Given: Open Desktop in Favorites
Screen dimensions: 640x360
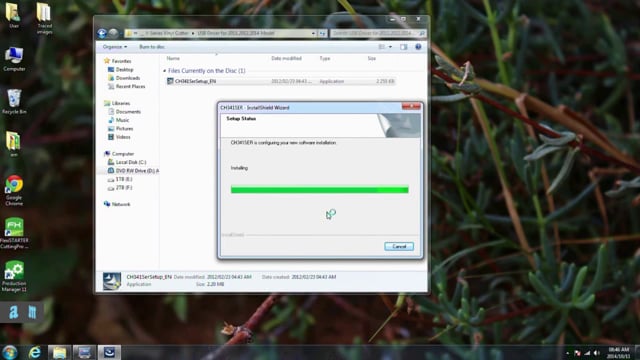Looking at the screenshot, I should [124, 69].
